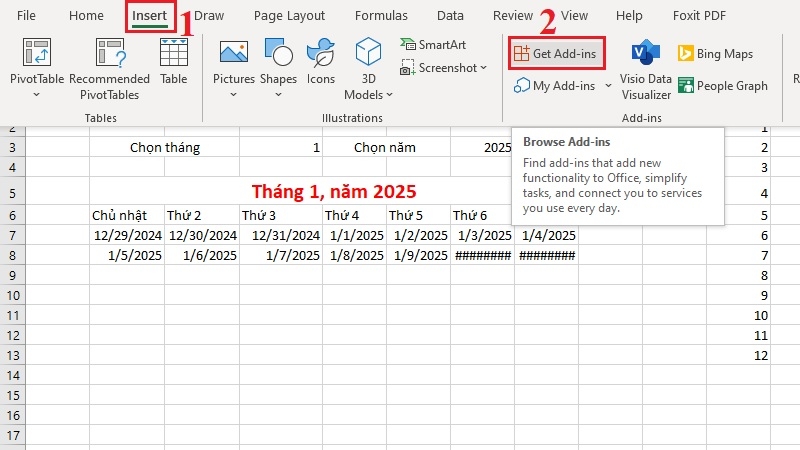800x450 pixels.
Task: Insert a SmartArt graphic
Action: pos(433,45)
